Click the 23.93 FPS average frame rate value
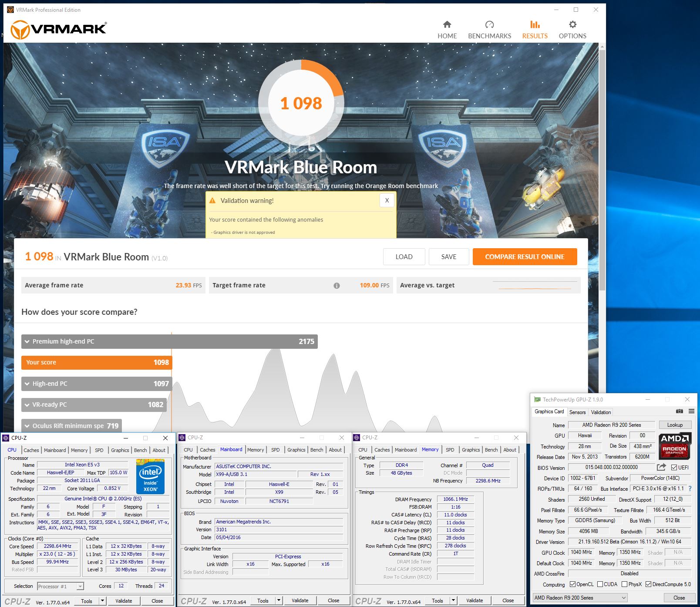This screenshot has width=700, height=607. coord(188,286)
